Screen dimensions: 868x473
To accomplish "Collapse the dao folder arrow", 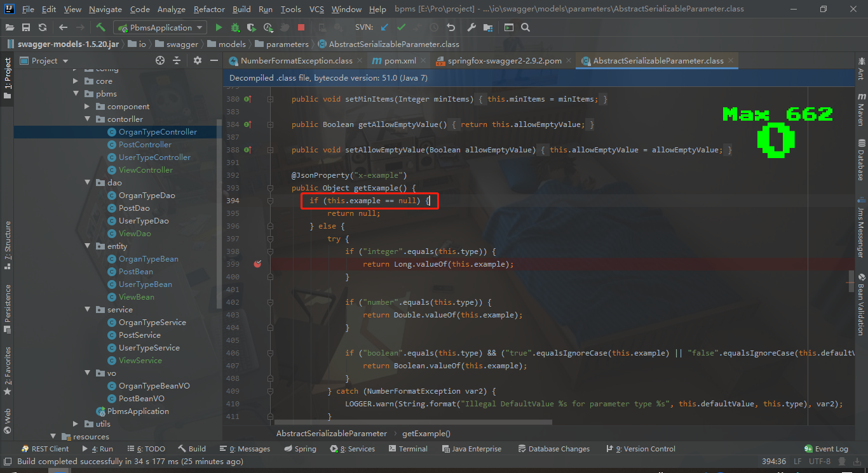I will 87,183.
